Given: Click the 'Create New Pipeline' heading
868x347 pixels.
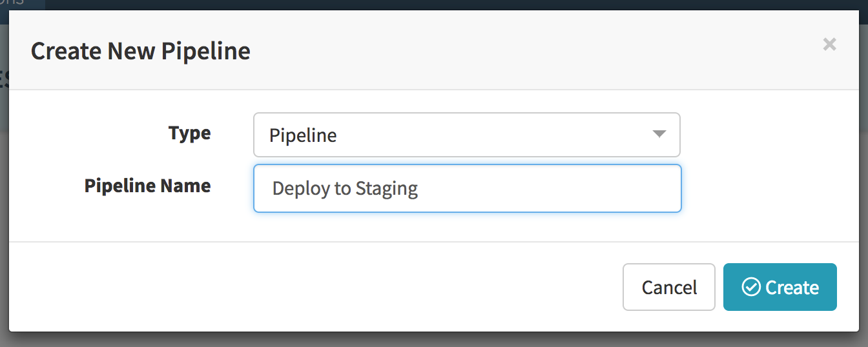Looking at the screenshot, I should click(141, 51).
